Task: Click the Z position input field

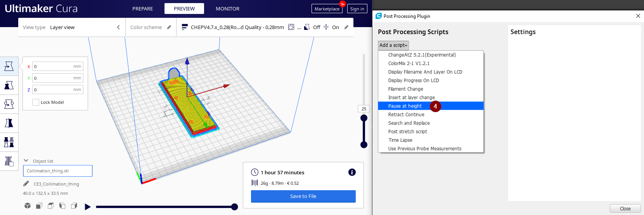Action: point(58,89)
